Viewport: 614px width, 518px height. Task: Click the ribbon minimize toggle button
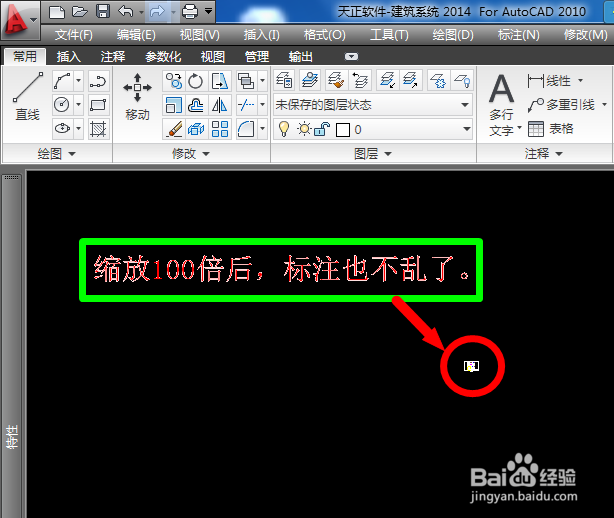(351, 57)
